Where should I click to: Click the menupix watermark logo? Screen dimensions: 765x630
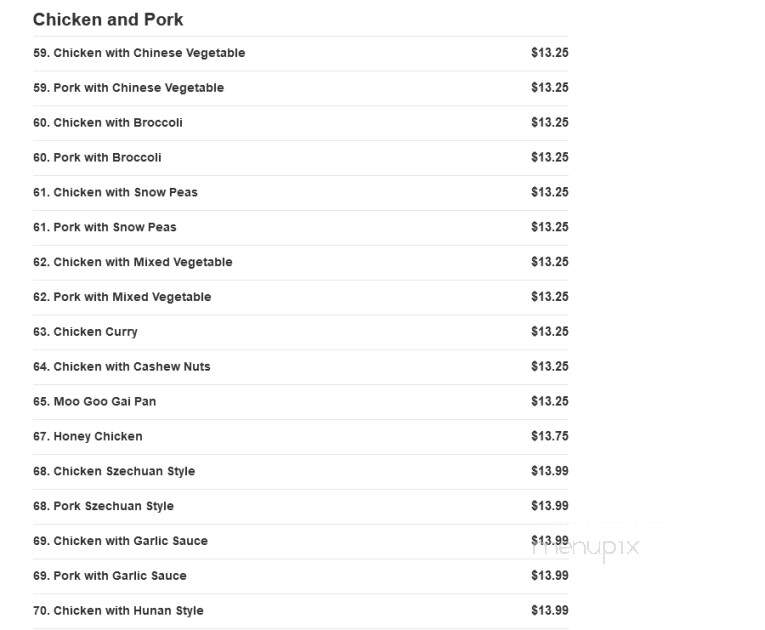coord(586,548)
